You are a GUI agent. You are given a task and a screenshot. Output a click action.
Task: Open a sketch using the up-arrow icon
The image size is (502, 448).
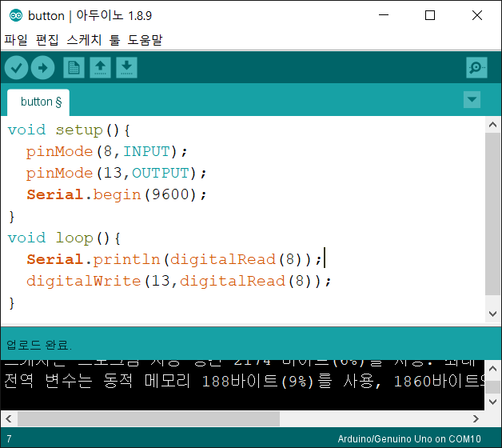tap(100, 68)
